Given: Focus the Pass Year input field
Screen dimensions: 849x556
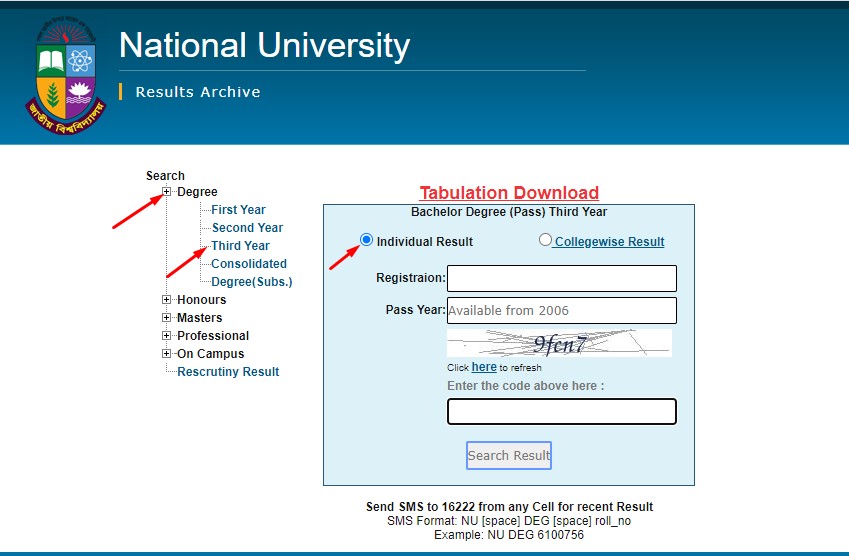Looking at the screenshot, I should [562, 310].
